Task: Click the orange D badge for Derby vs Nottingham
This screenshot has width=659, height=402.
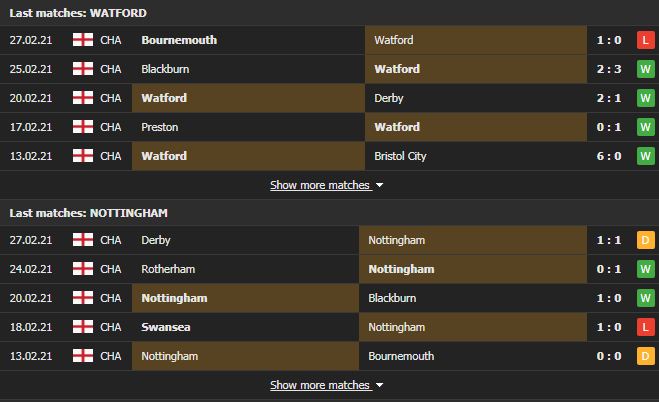Action: point(646,240)
